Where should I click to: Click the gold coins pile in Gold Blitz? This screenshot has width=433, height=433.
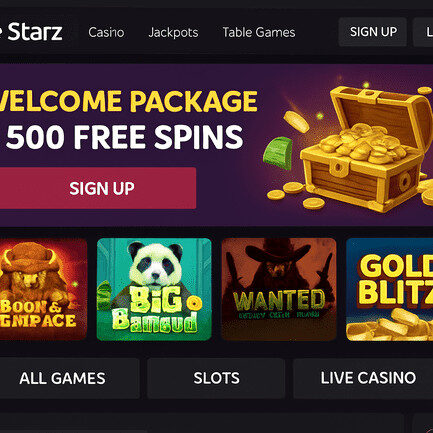point(390,324)
